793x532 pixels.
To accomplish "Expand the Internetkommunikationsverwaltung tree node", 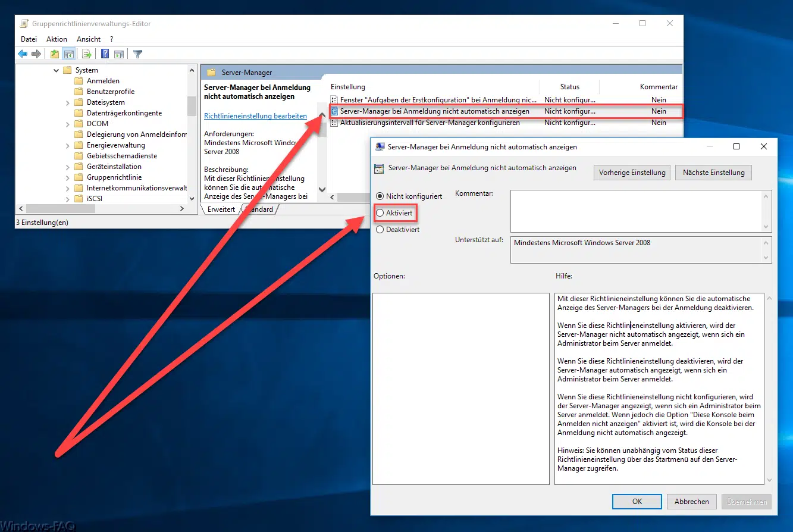I will point(68,188).
